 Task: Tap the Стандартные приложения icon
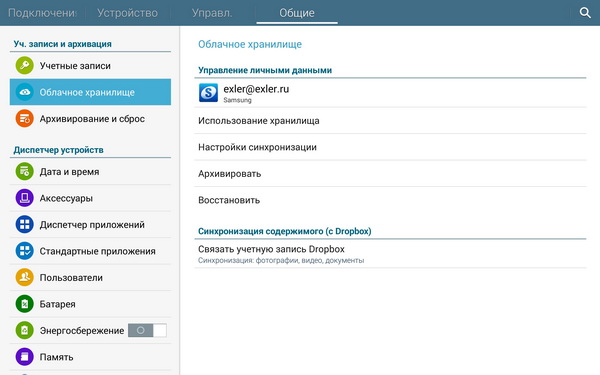pos(24,251)
